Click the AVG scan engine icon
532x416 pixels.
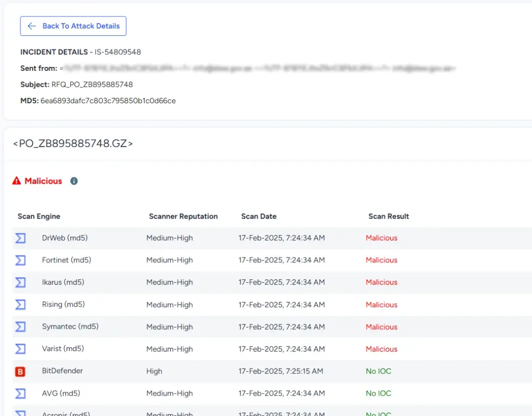click(20, 394)
